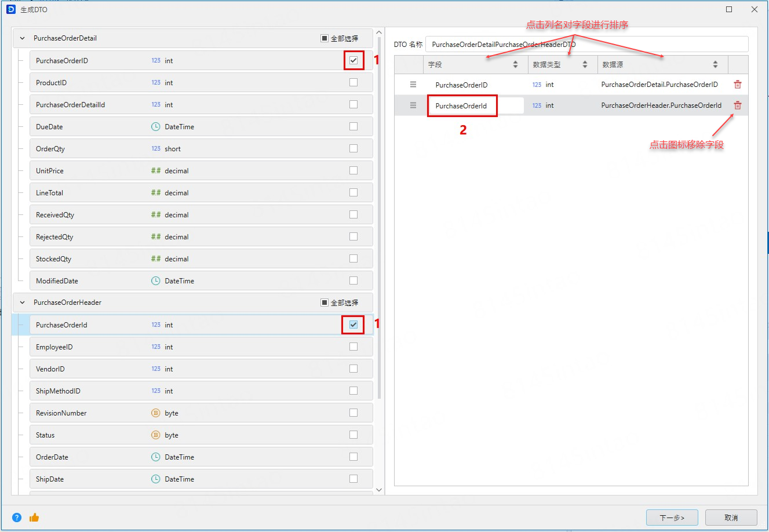
Task: Click the trash icon for the PurchaseOrderHeader.PurchaseOrderId row
Action: tap(737, 105)
